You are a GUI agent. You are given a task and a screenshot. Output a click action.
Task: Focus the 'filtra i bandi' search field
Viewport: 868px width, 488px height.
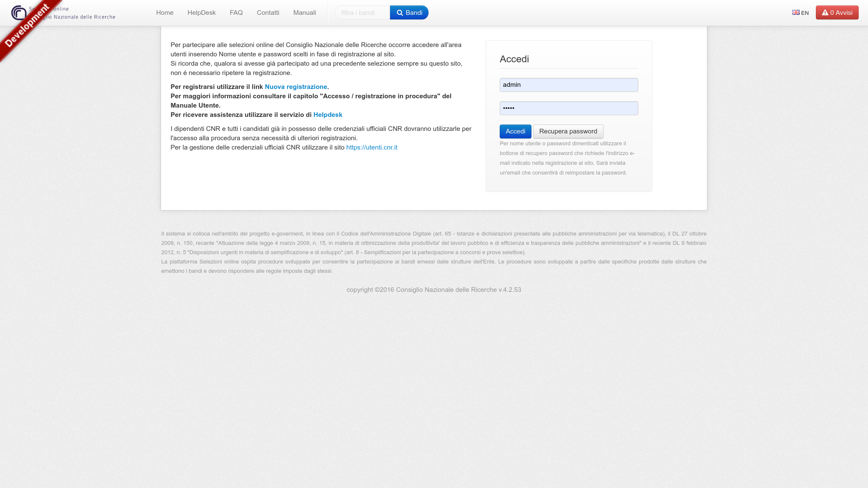click(x=362, y=13)
